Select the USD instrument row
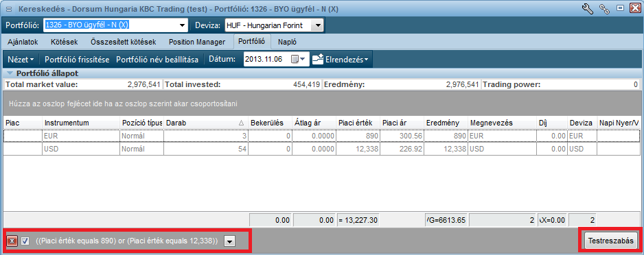Image resolution: width=644 pixels, height=255 pixels. [x=322, y=149]
